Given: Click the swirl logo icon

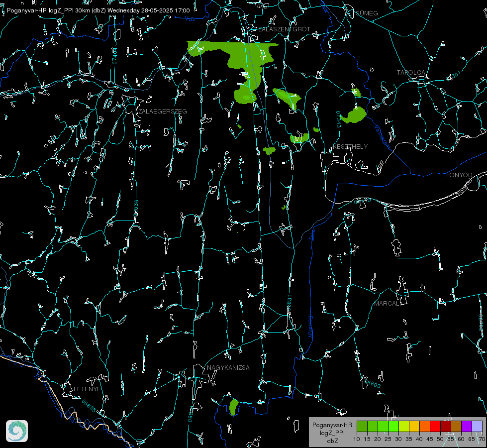Looking at the screenshot, I should click(17, 431).
